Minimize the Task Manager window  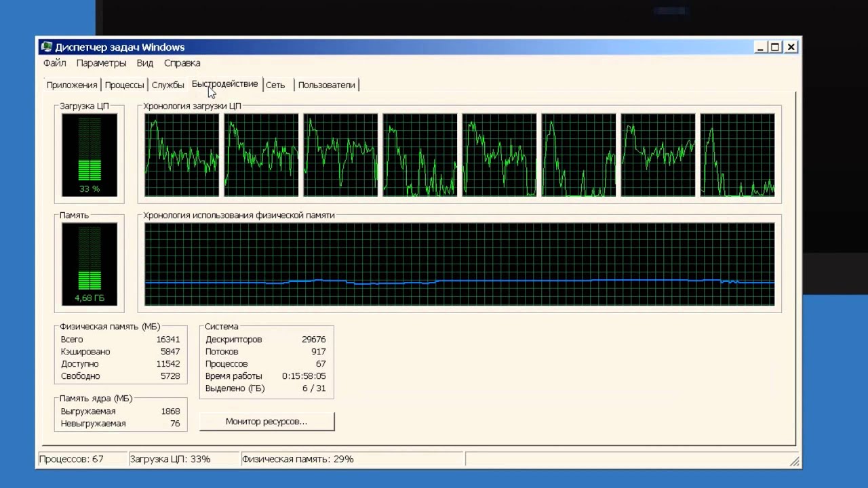click(x=760, y=47)
